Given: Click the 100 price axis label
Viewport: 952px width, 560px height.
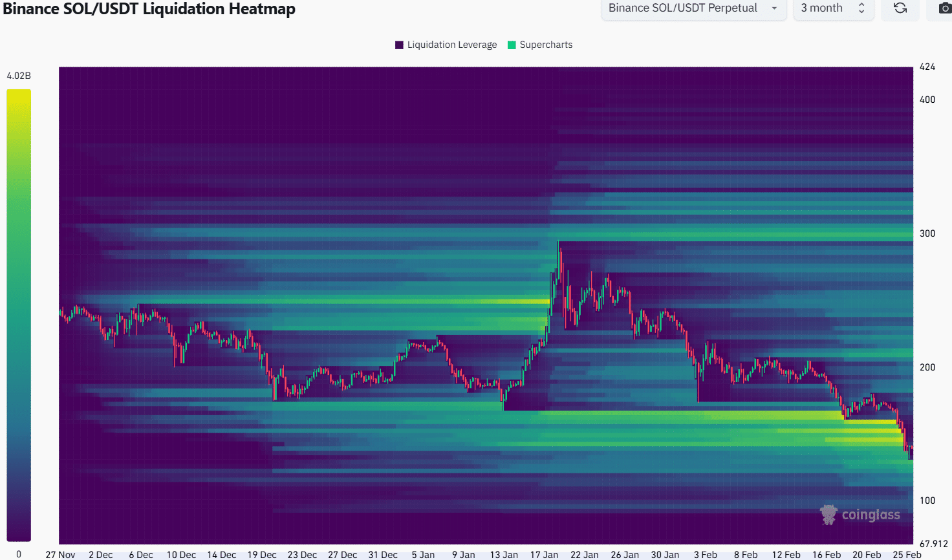Looking at the screenshot, I should [x=927, y=501].
